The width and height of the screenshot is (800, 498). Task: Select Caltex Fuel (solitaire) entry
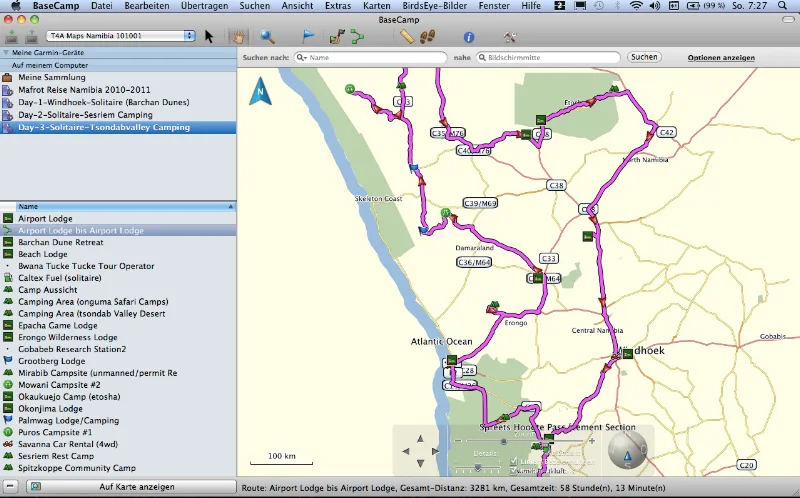coord(118,278)
